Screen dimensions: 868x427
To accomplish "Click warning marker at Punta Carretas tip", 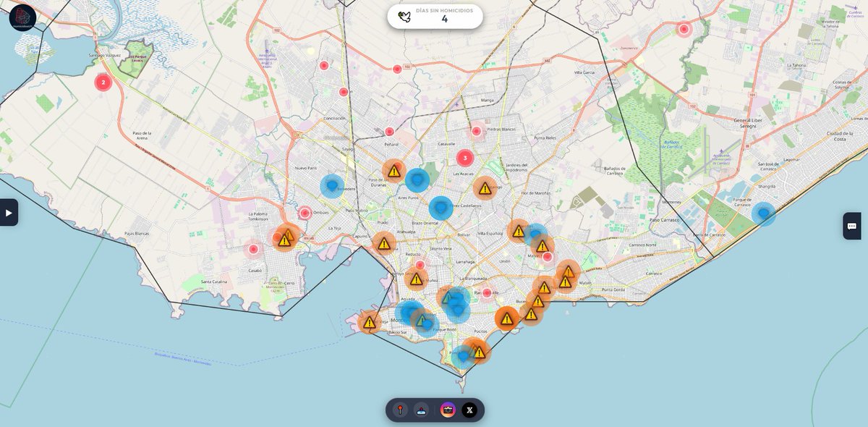I will click(478, 352).
